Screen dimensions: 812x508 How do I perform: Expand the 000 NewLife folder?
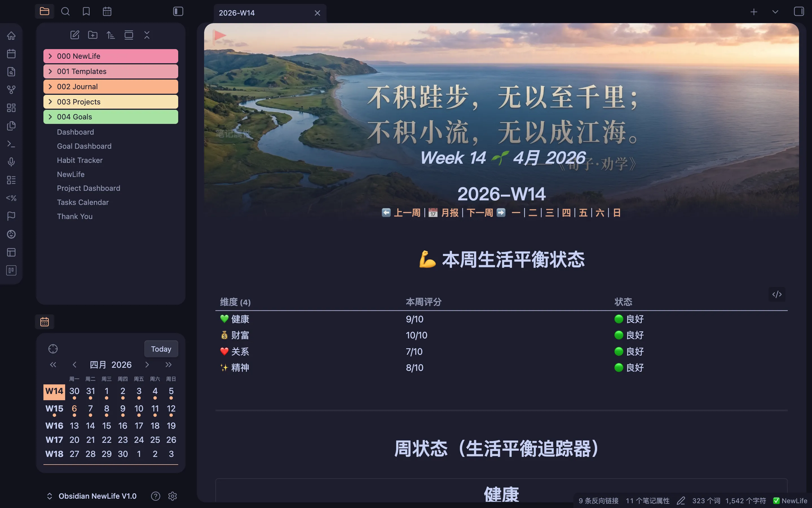coord(111,56)
